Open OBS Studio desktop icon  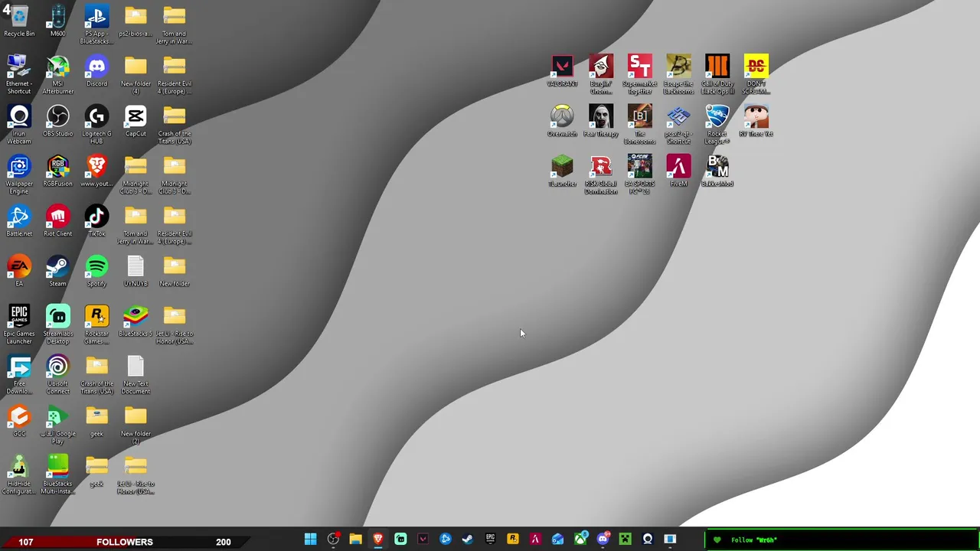(57, 121)
